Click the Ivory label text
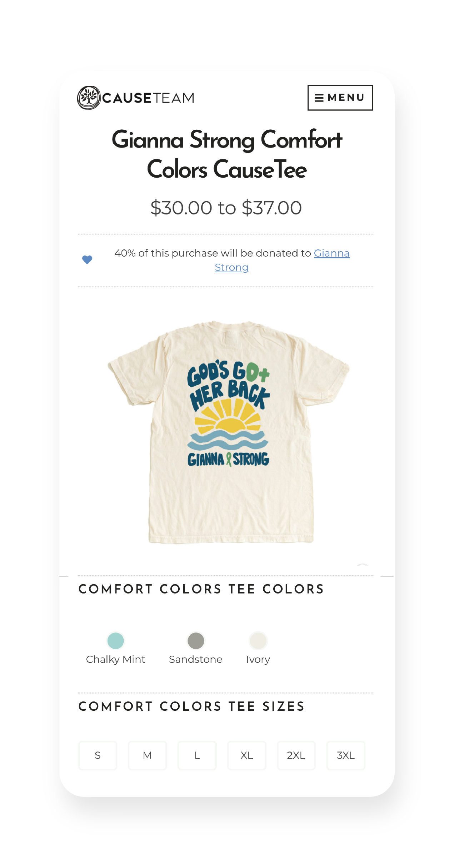 tap(258, 659)
